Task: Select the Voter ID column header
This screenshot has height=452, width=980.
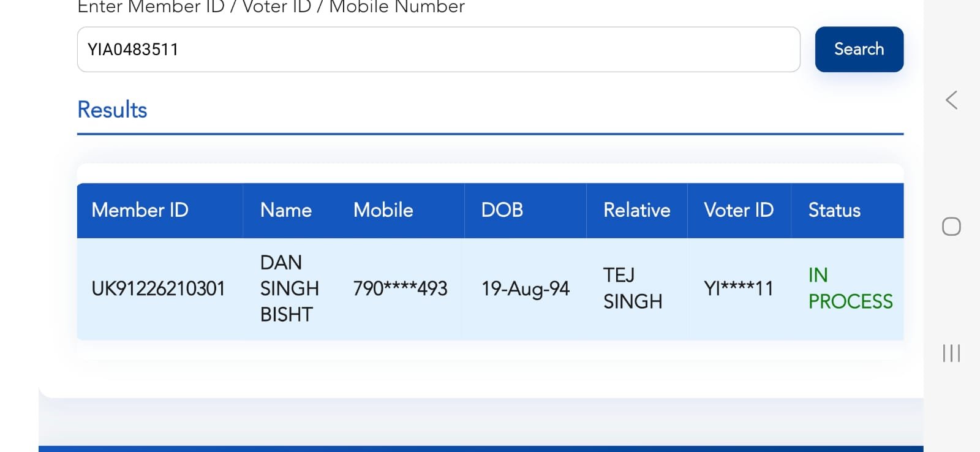Action: tap(738, 210)
